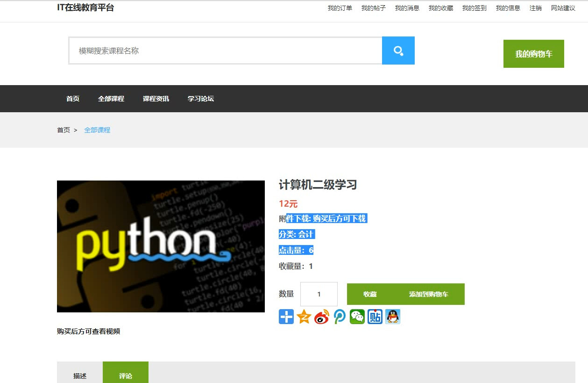
Task: Click the 购买后方可查看视频 notice
Action: [88, 331]
